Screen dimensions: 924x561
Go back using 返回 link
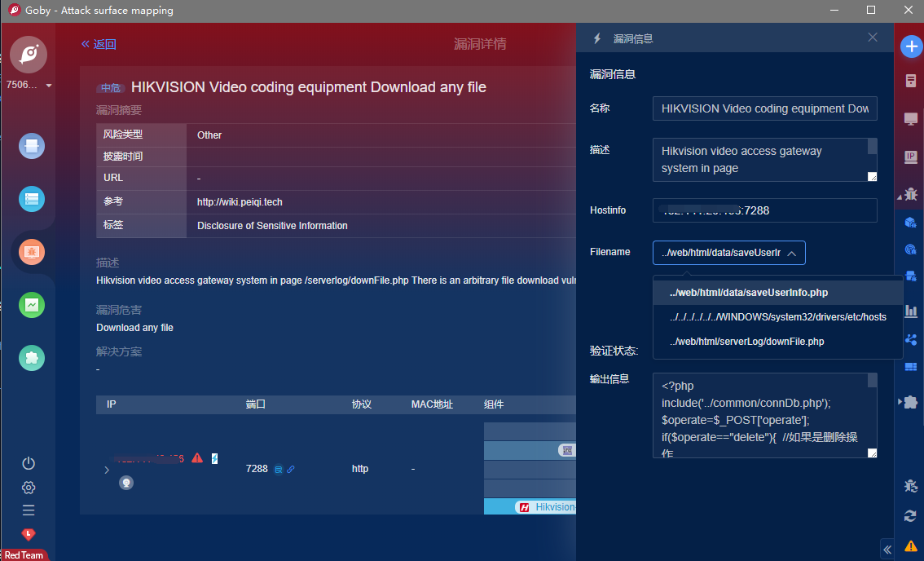pos(99,44)
